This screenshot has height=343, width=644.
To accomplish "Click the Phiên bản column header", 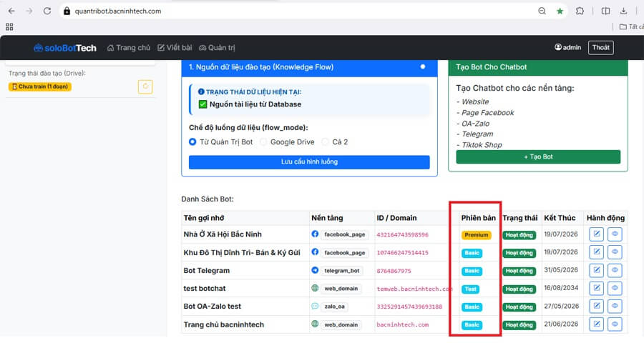I will [478, 218].
